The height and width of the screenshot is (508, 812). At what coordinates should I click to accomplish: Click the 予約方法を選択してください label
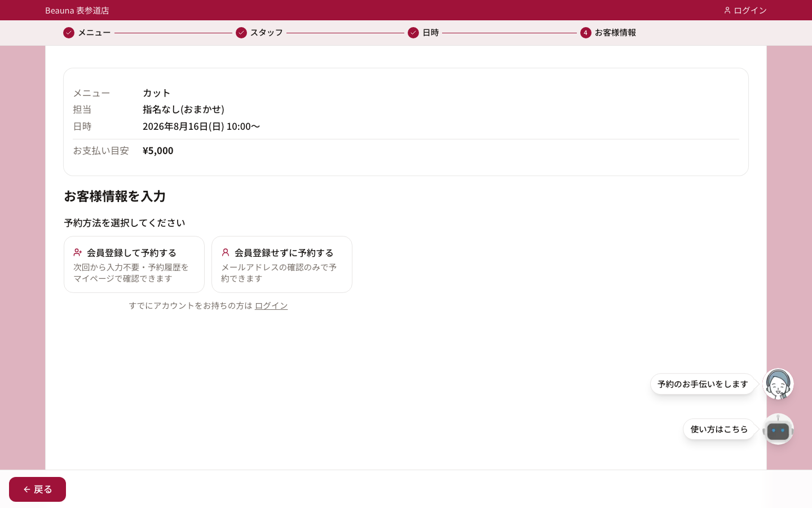pos(124,222)
